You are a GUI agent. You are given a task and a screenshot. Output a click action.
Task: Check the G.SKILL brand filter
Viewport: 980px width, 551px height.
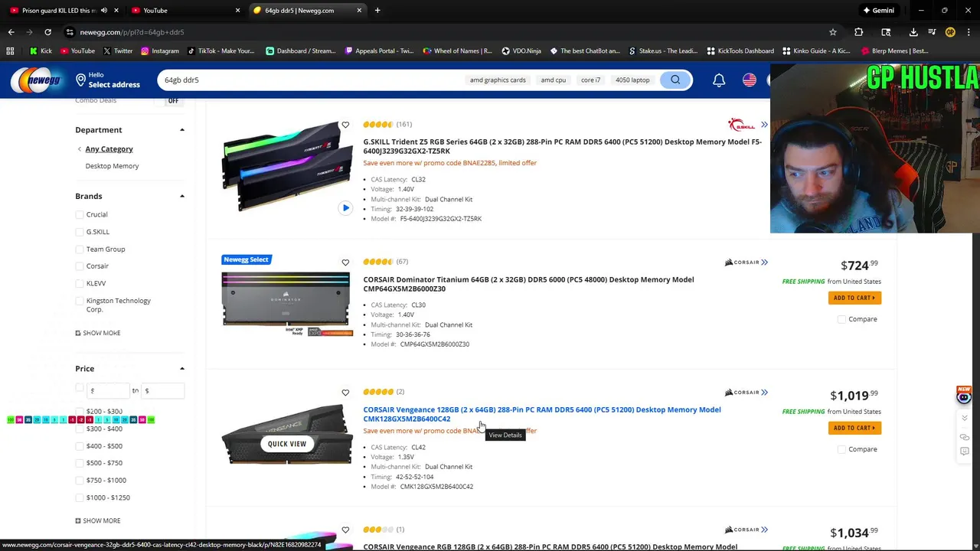tap(80, 232)
